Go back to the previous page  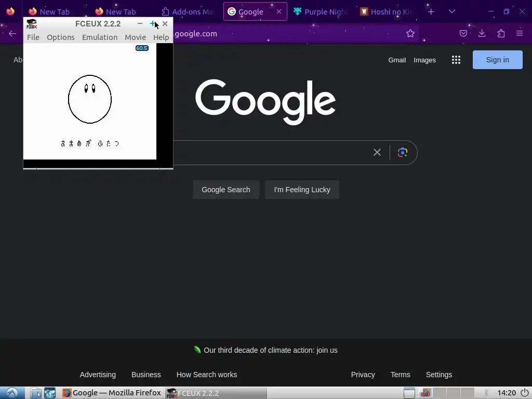(12, 33)
